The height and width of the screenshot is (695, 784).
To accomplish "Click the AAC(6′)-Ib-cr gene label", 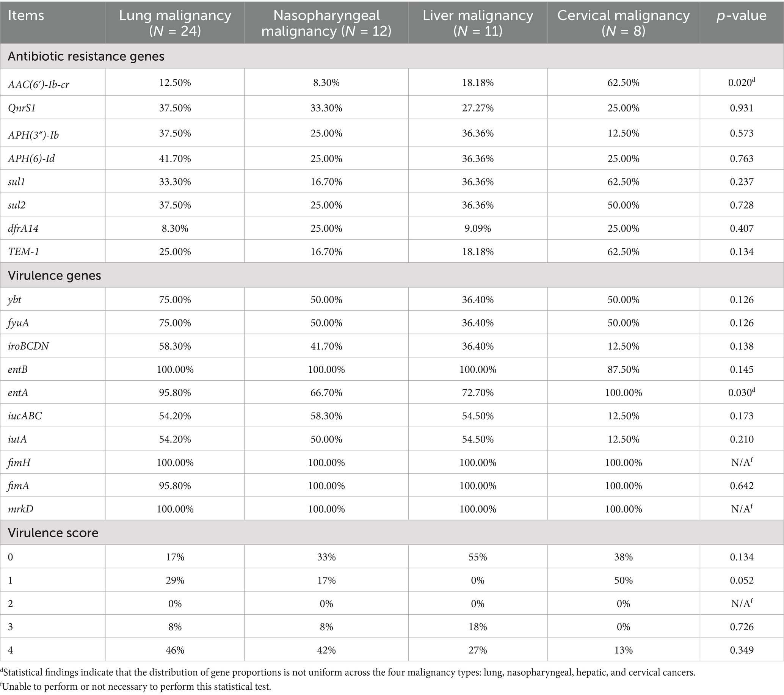I will pos(38,84).
